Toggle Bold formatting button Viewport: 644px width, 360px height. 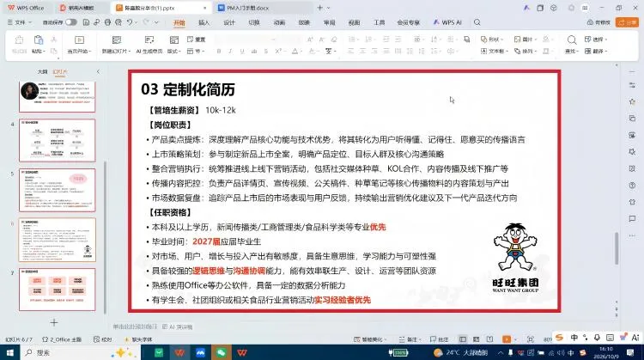click(219, 52)
